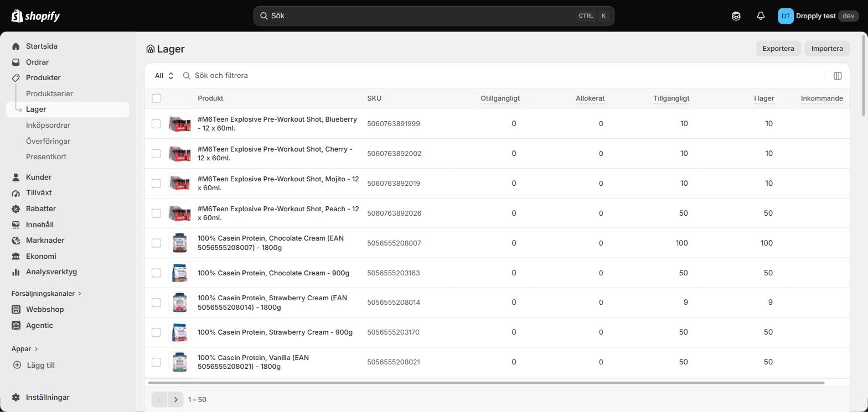Viewport: 868px width, 412px height.
Task: Check the Casein Strawberry Cream 900g row
Action: pos(156,332)
